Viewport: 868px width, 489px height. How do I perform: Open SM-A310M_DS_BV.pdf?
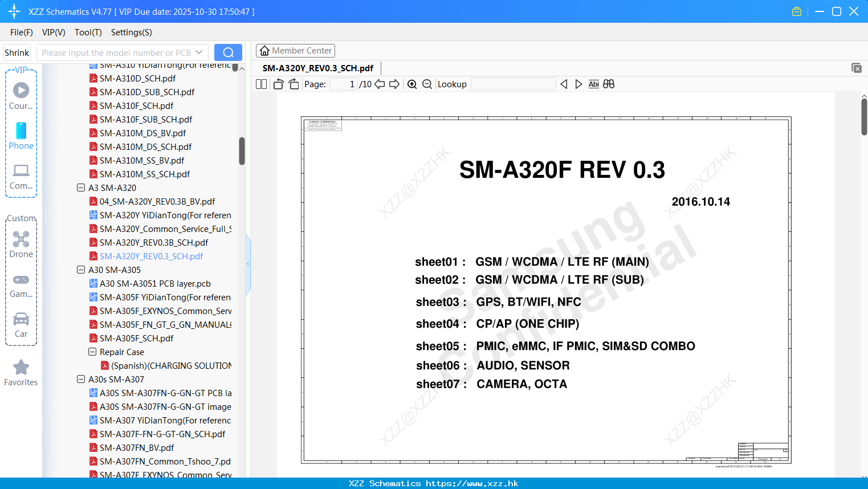coord(142,133)
